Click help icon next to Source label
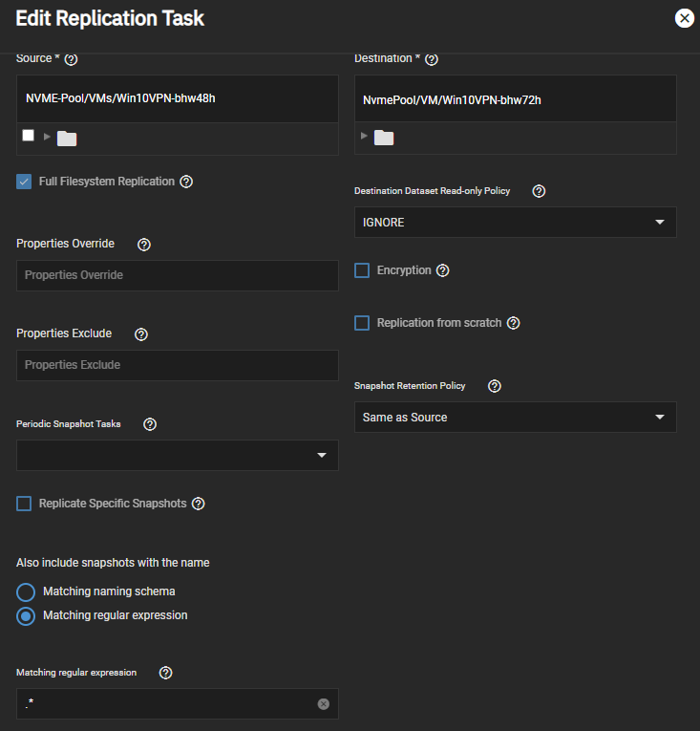The image size is (700, 731). pos(71,59)
